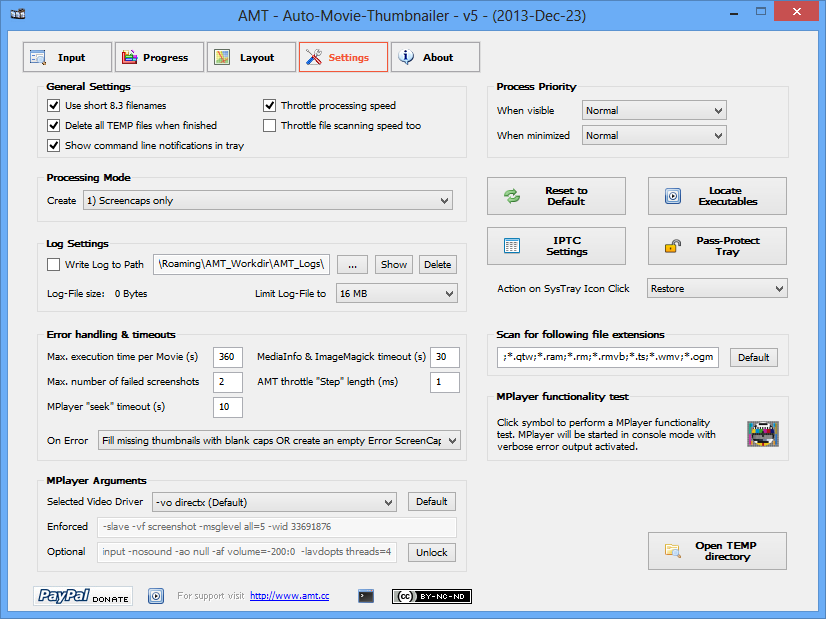The image size is (826, 619).
Task: Click MediaInfo & ImageMagick timeout field
Action: click(x=445, y=357)
